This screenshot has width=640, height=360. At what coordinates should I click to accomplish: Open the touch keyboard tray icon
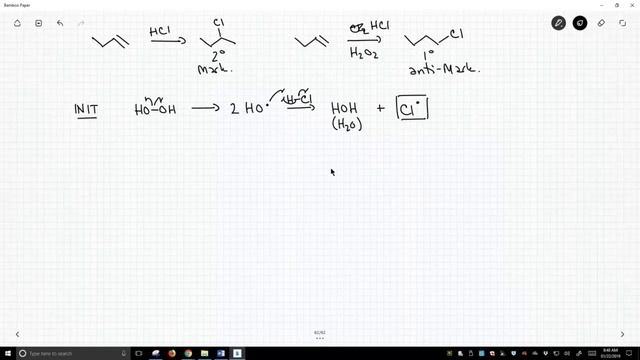(x=592, y=353)
